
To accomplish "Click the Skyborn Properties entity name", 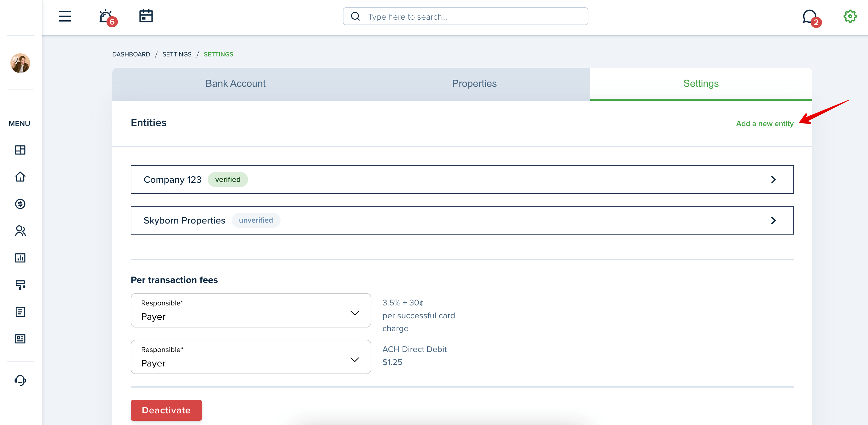I will [x=184, y=220].
